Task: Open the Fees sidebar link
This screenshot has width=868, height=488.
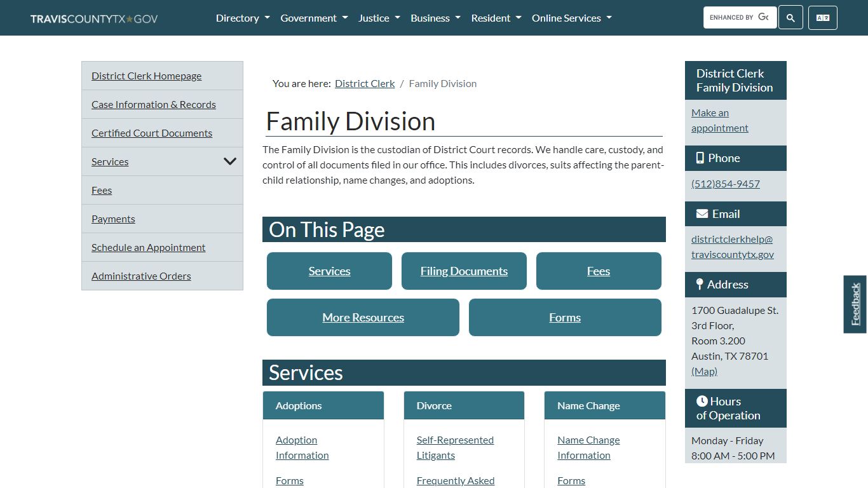Action: pos(102,190)
